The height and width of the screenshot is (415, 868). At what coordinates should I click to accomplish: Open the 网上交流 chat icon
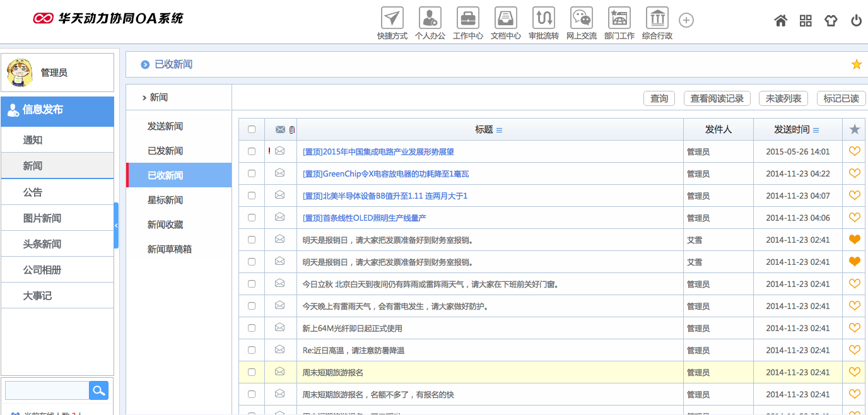[581, 18]
